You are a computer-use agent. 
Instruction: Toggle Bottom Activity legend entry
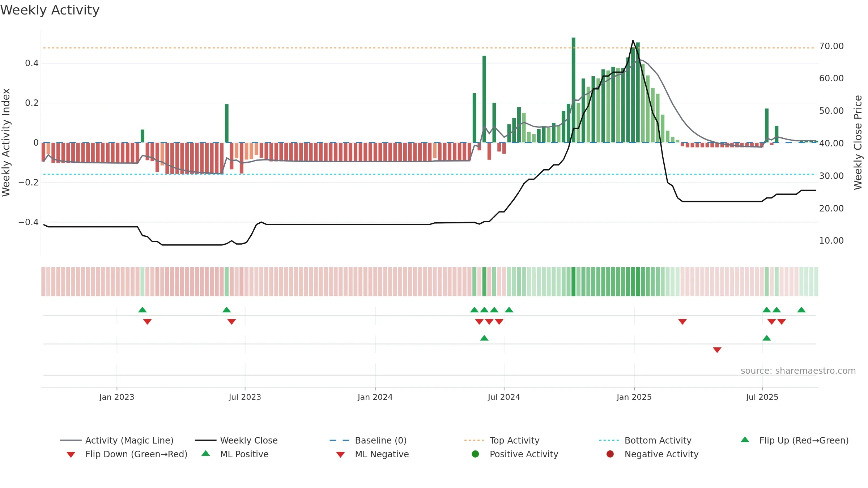click(x=645, y=440)
